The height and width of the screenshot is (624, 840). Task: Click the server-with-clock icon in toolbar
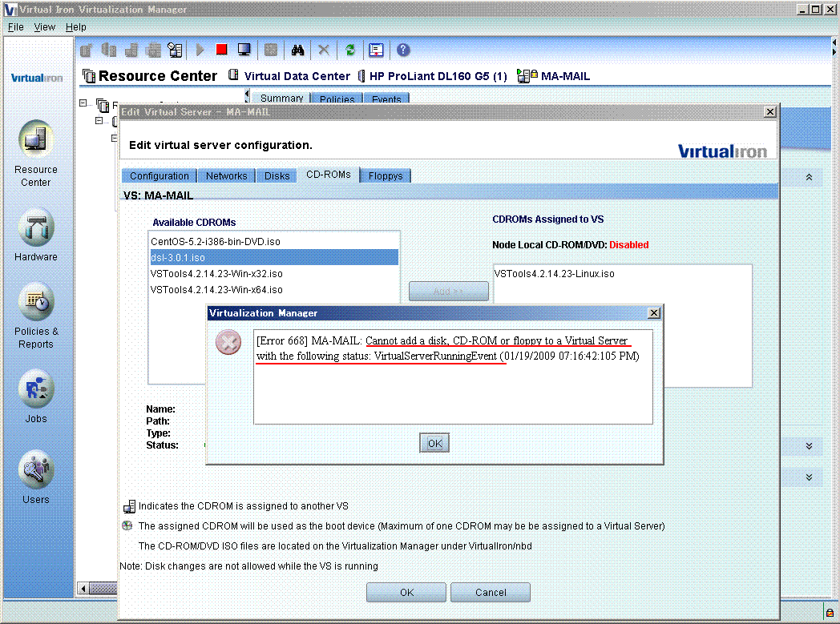(x=175, y=50)
